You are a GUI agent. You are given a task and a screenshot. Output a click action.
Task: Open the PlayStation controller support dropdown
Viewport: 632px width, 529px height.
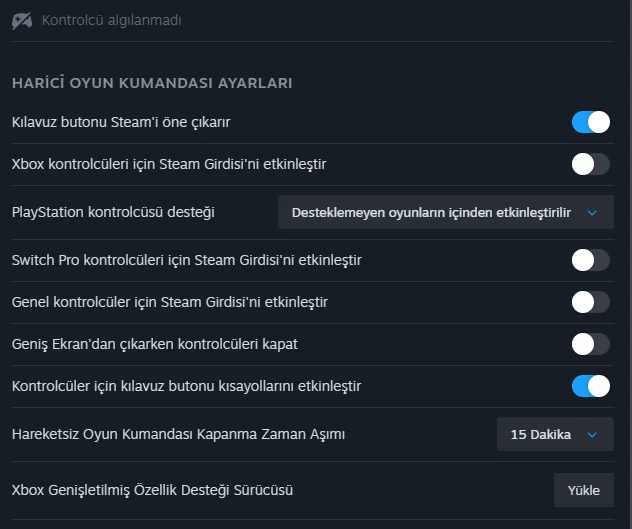(x=445, y=212)
